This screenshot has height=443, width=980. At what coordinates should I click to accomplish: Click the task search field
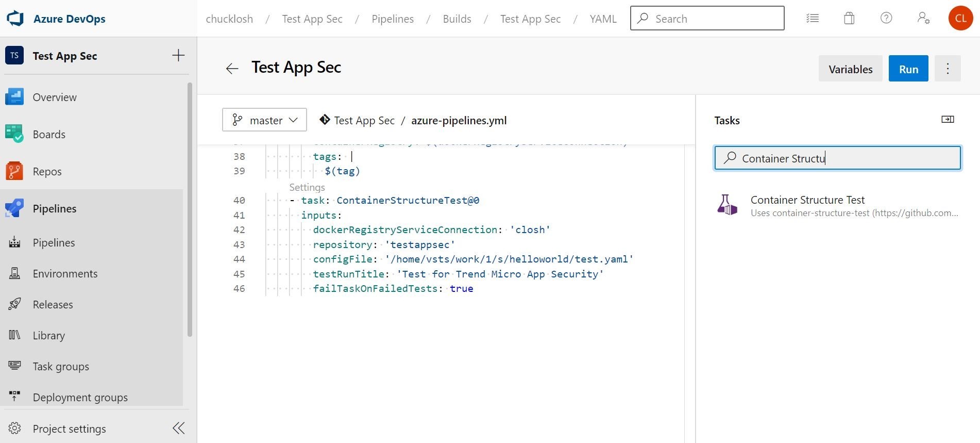pos(837,158)
